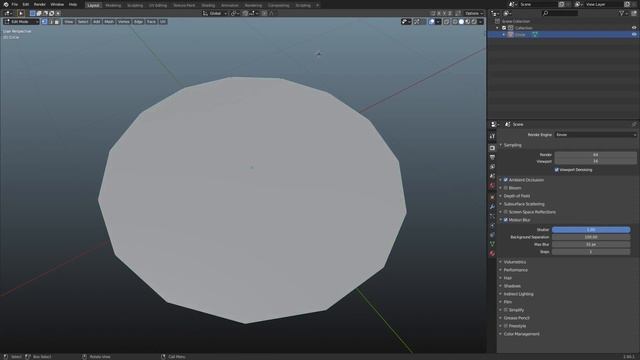The height and width of the screenshot is (360, 640).
Task: Open the Render Engine dropdown
Action: point(596,135)
